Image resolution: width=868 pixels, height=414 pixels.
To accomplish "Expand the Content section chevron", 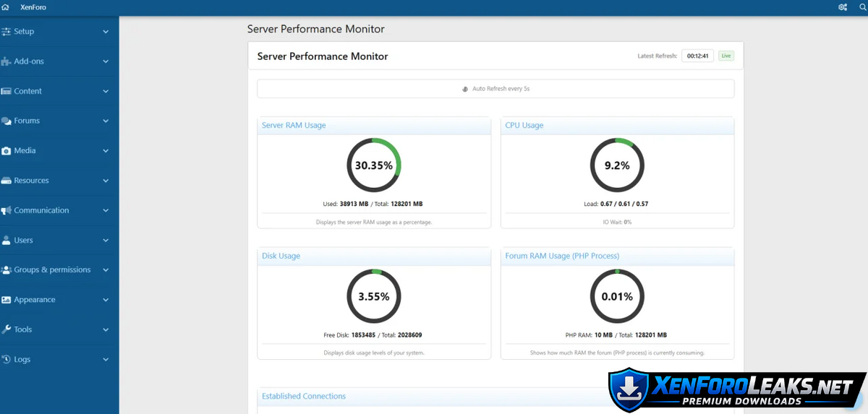I will [x=106, y=92].
